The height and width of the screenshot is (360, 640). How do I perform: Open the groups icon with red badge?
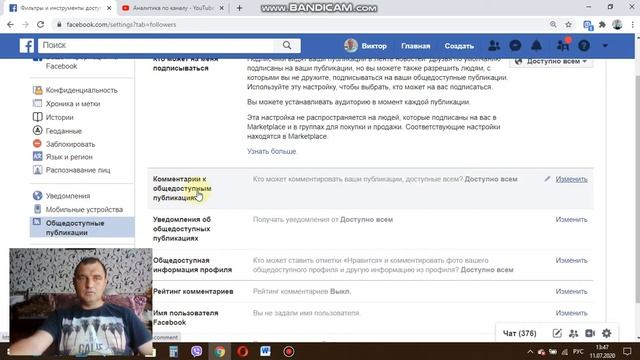pyautogui.click(x=563, y=45)
